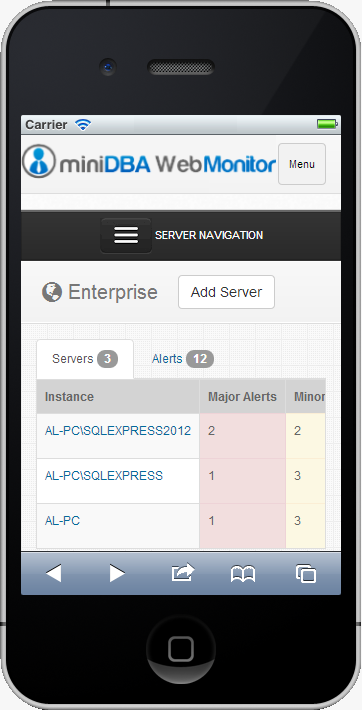Open the AL-PC\SQLEXPRESS instance link

pyautogui.click(x=104, y=476)
